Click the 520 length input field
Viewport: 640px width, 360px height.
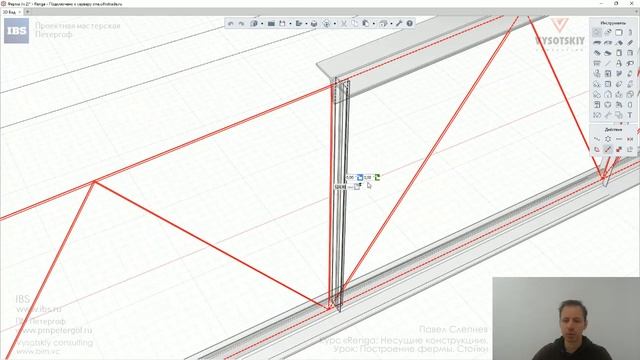[340, 187]
